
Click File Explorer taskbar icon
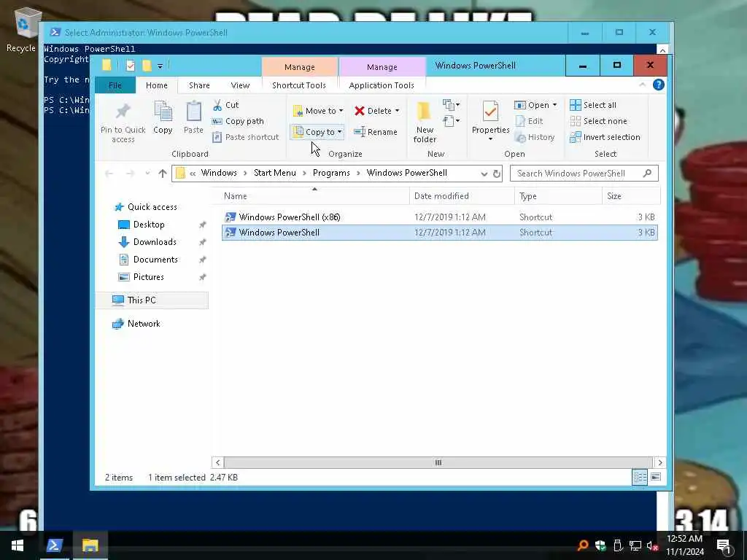(90, 545)
